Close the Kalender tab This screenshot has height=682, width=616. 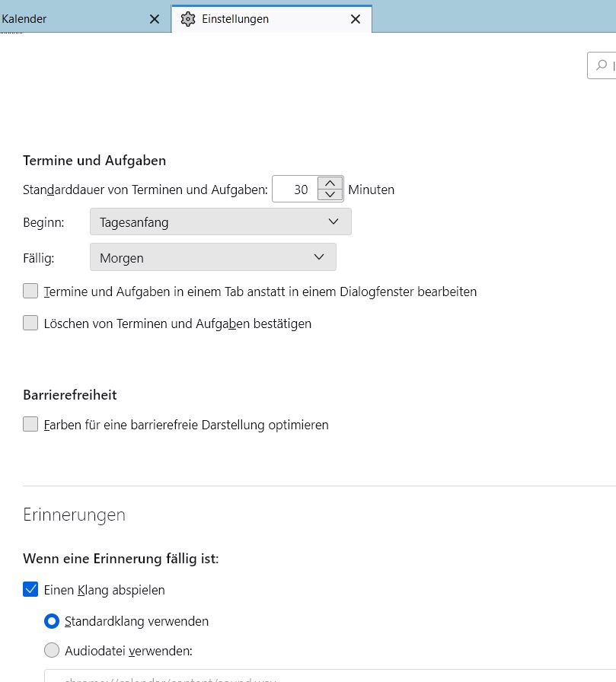click(x=155, y=19)
